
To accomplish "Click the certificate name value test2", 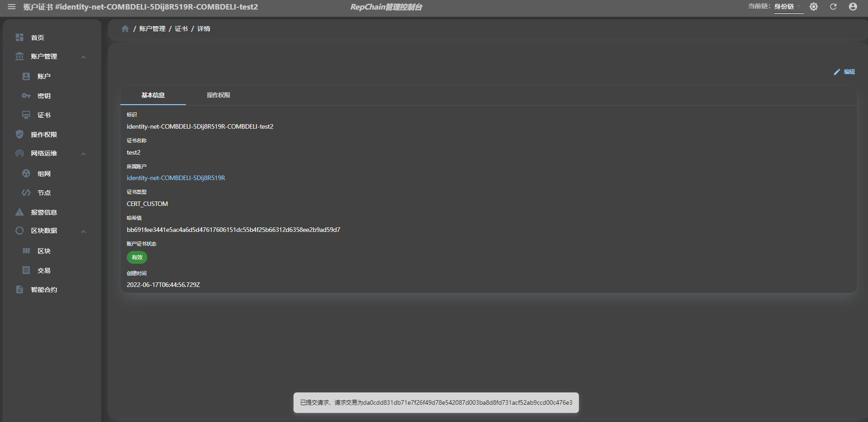I will point(134,152).
